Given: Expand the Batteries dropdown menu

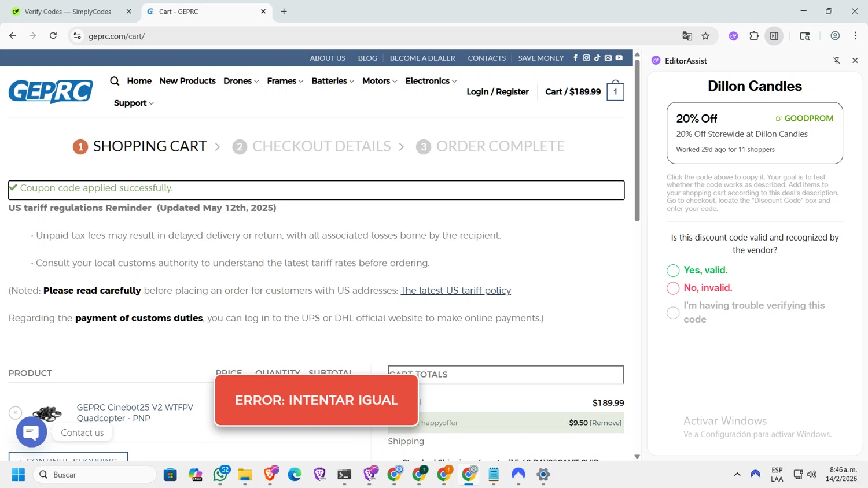Looking at the screenshot, I should tap(333, 81).
